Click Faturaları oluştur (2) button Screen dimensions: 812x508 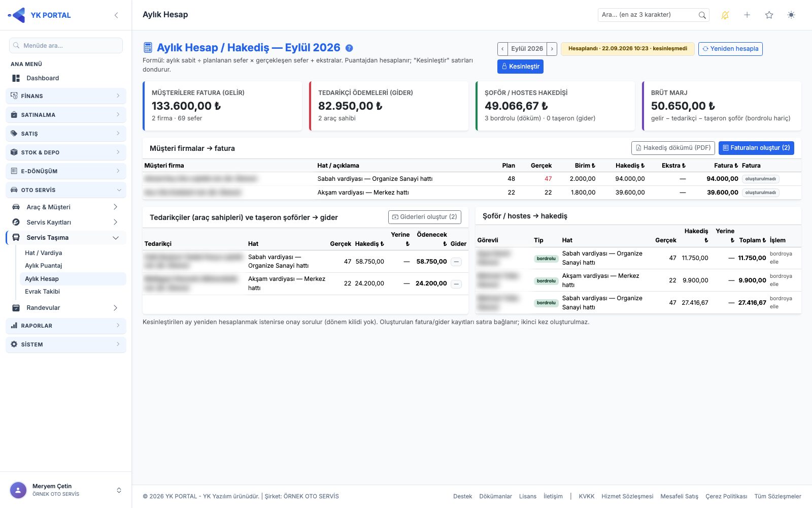pos(756,148)
